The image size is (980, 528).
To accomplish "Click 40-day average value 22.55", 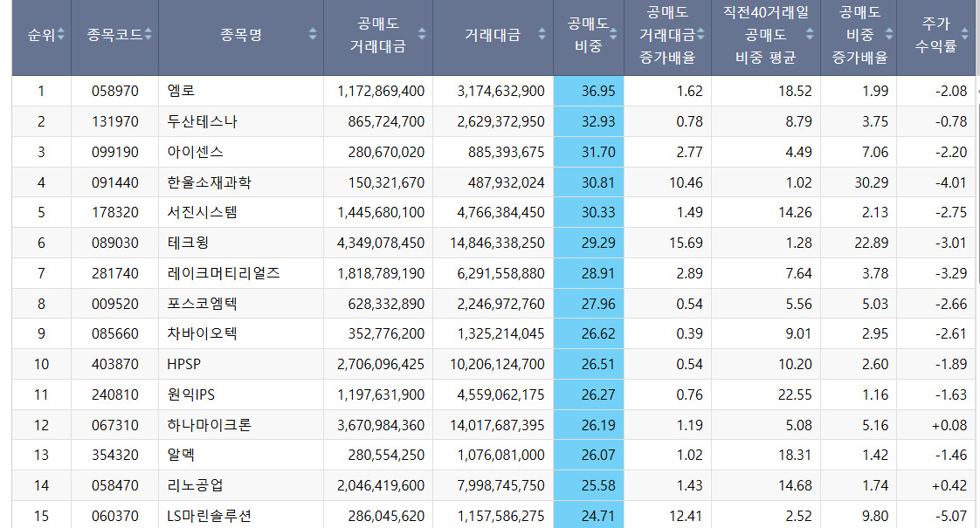I will tap(795, 394).
